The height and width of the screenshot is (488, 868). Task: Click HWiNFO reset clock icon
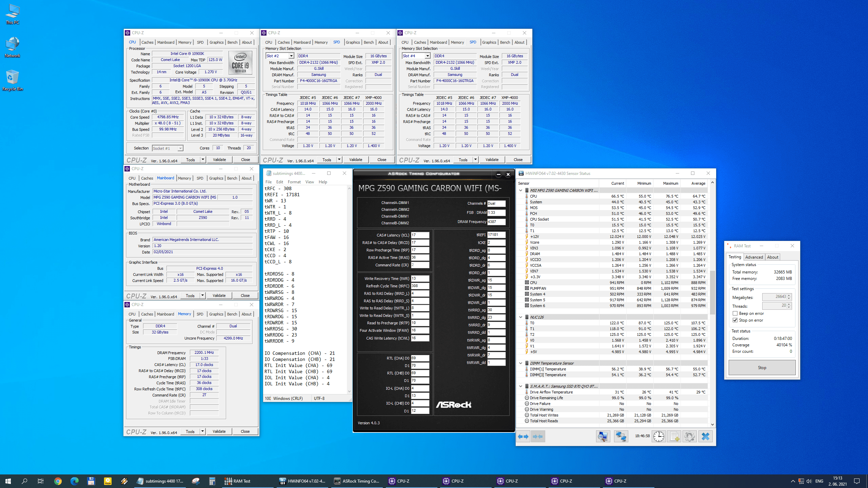click(658, 436)
